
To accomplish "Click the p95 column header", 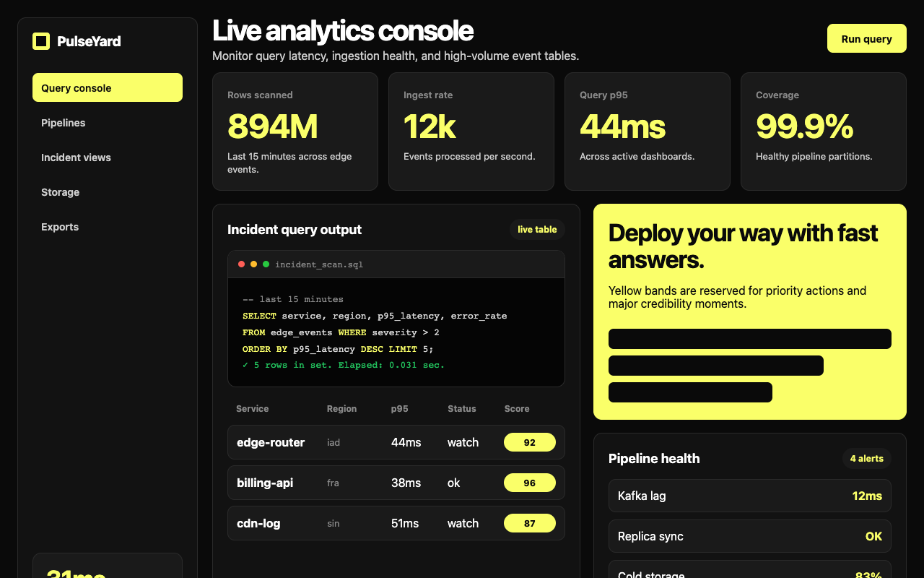I will coord(400,409).
